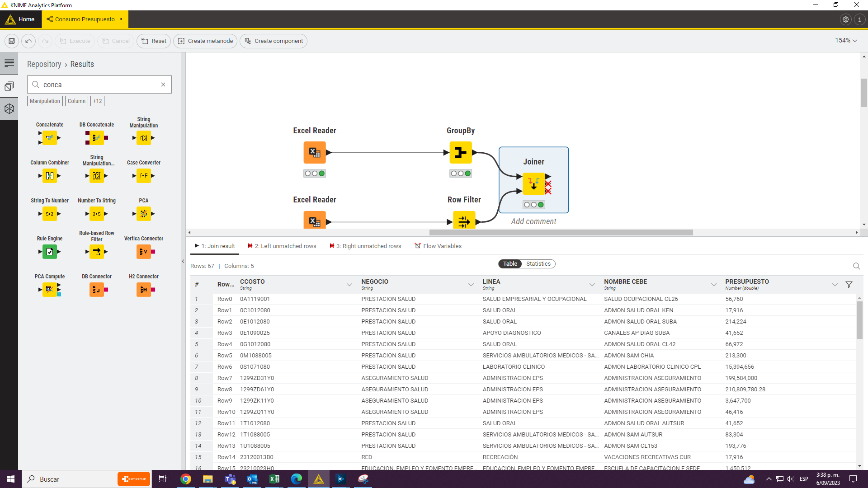Select the Column Combiner node icon
This screenshot has height=488, width=868.
(50, 176)
